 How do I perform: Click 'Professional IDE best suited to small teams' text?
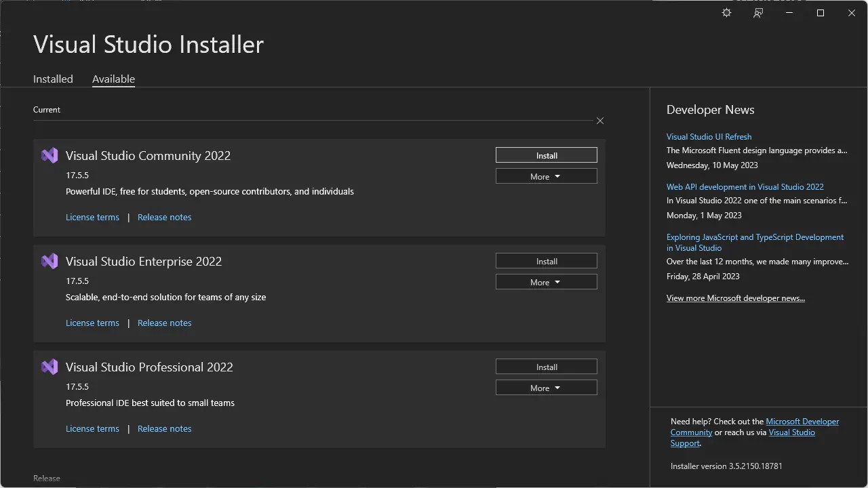[150, 403]
